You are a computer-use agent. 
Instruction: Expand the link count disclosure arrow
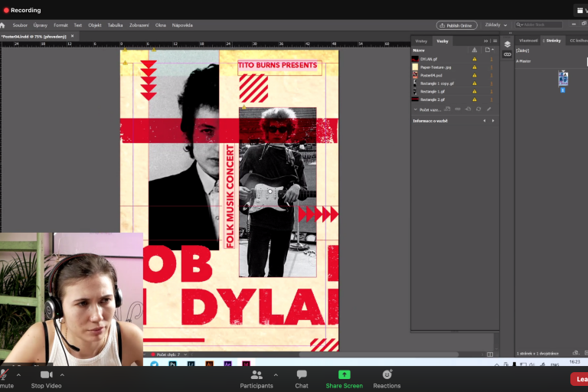coord(415,109)
